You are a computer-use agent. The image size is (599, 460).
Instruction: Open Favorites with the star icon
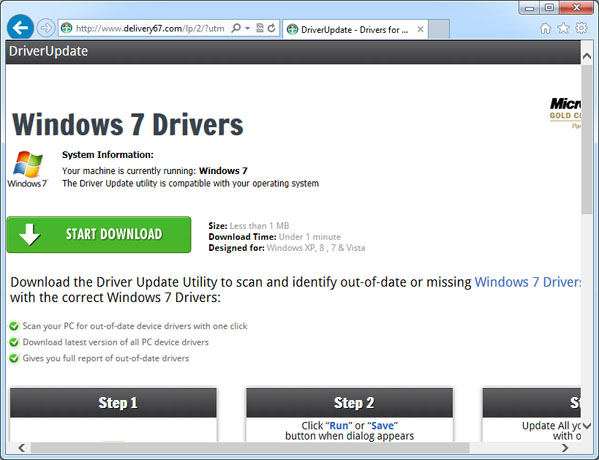click(x=563, y=28)
